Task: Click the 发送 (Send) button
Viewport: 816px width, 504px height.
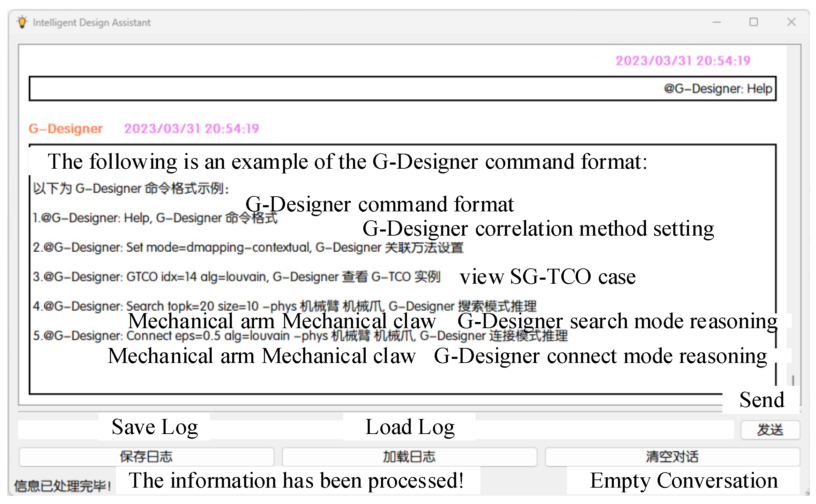Action: (770, 430)
